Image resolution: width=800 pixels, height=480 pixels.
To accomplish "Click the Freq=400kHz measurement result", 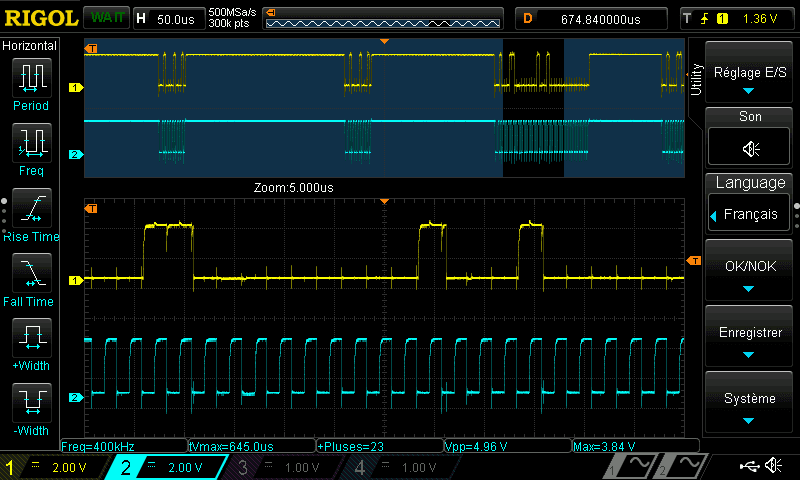I will (x=123, y=446).
